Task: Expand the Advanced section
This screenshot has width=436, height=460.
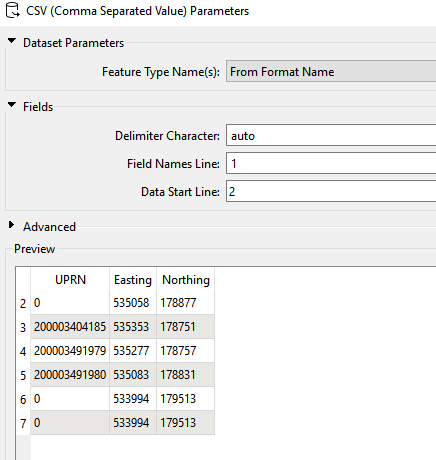Action: coord(11,225)
